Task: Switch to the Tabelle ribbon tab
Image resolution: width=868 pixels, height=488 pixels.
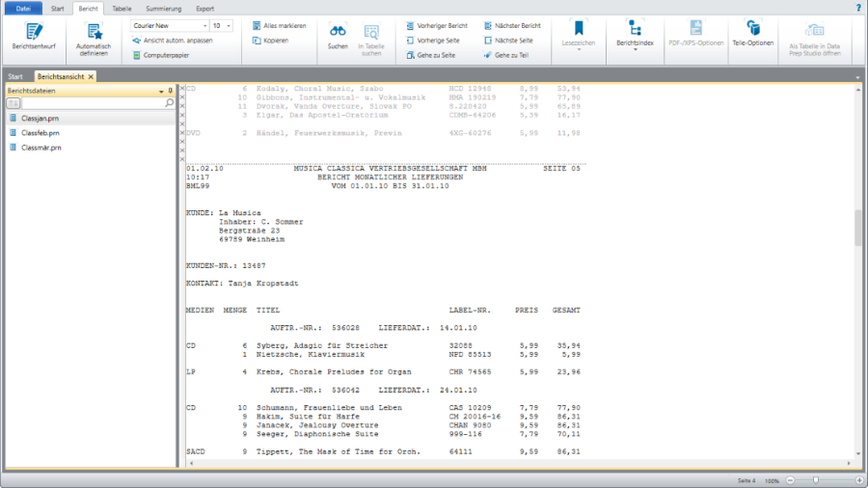Action: pyautogui.click(x=122, y=8)
